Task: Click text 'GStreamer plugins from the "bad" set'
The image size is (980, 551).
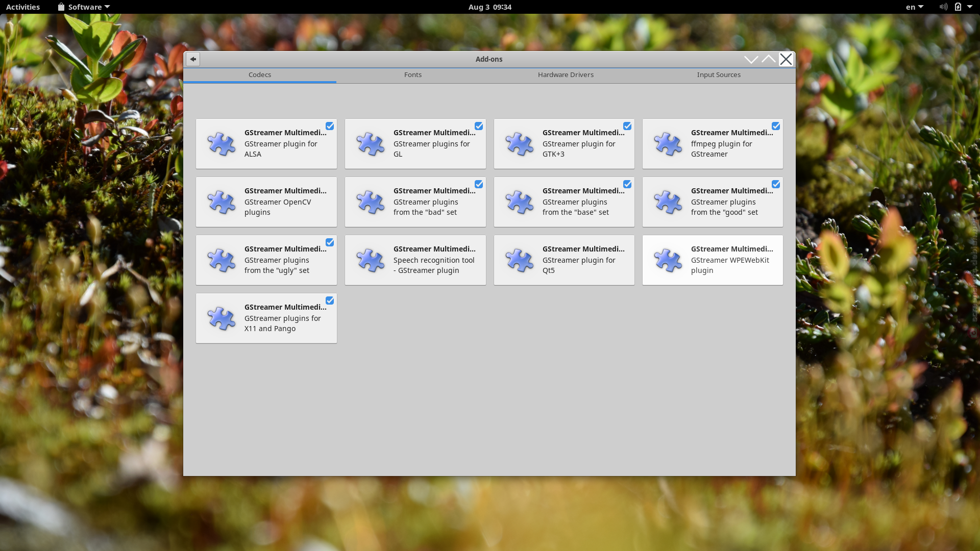Action: point(426,207)
